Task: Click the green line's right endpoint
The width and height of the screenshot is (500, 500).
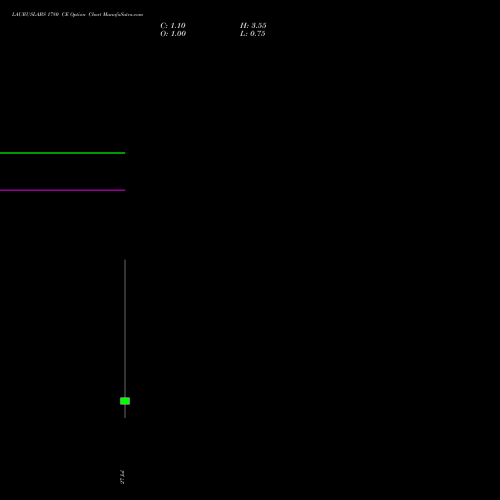Action: tap(125, 153)
